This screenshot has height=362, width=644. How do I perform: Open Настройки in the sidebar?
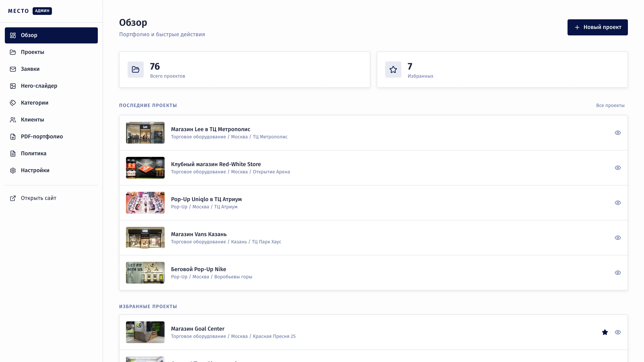51,170
